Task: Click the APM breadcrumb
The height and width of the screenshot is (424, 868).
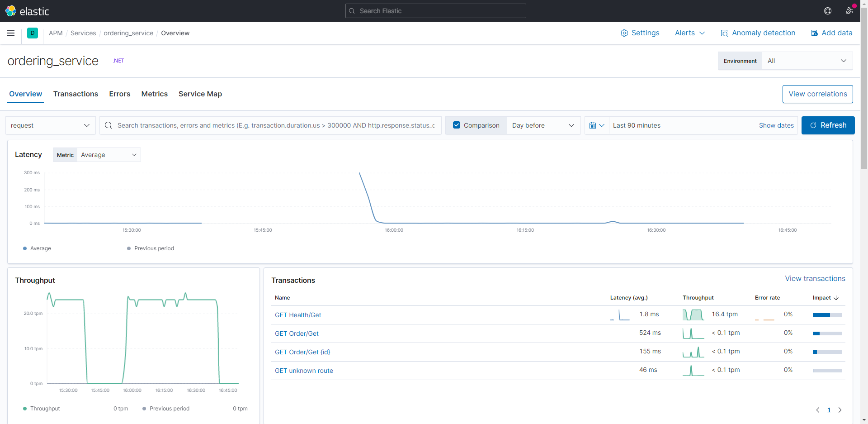Action: click(x=56, y=33)
